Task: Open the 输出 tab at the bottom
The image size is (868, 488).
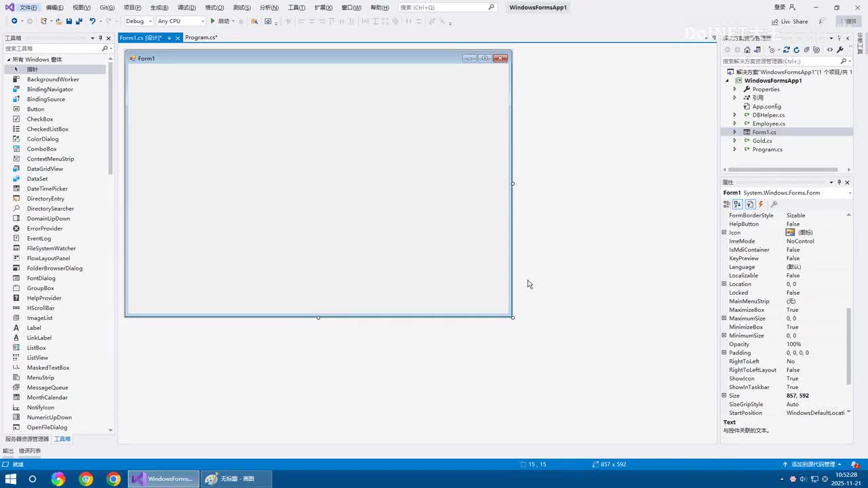Action: click(x=8, y=451)
